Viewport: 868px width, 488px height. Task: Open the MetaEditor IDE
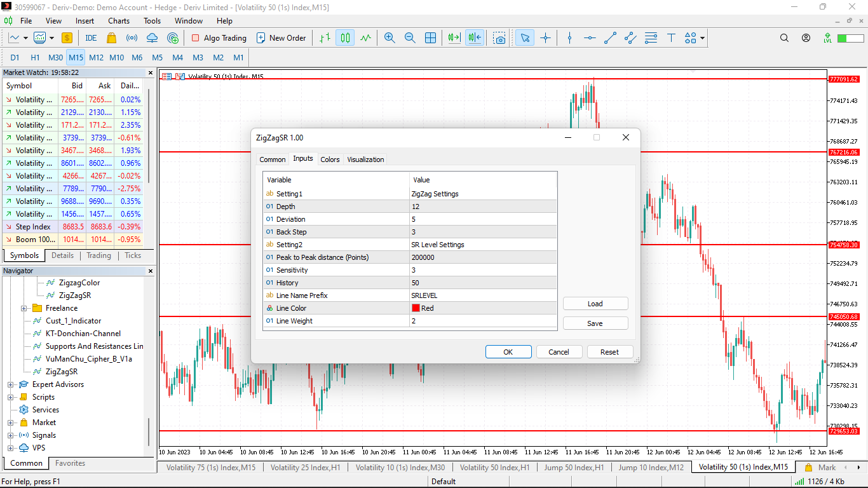coord(91,38)
